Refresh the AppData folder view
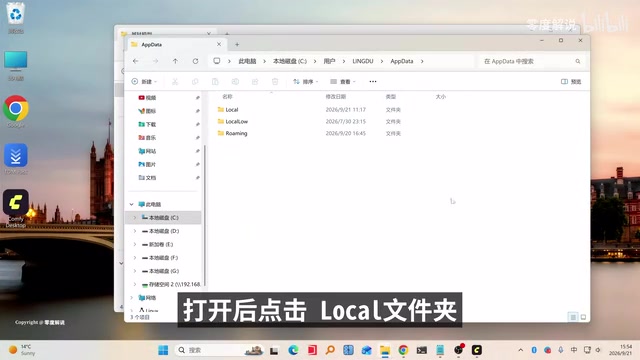The width and height of the screenshot is (640, 360). point(196,61)
